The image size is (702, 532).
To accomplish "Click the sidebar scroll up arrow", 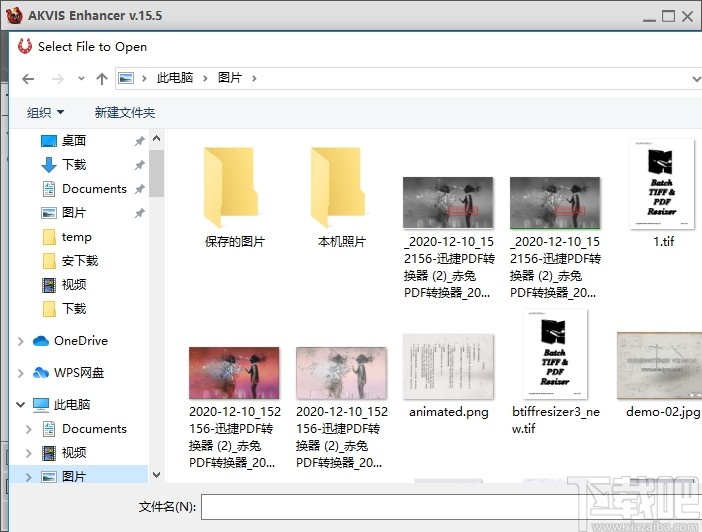I will pos(156,138).
